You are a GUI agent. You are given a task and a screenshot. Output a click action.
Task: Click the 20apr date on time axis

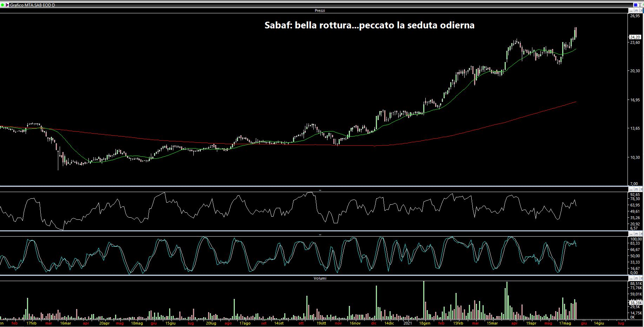click(x=104, y=323)
